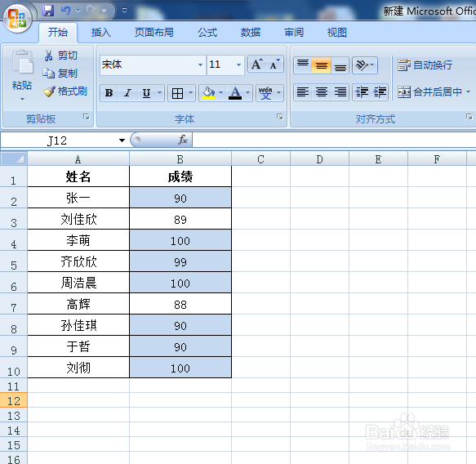Open the 公式 tab
Image resolution: width=476 pixels, height=464 pixels.
[207, 32]
